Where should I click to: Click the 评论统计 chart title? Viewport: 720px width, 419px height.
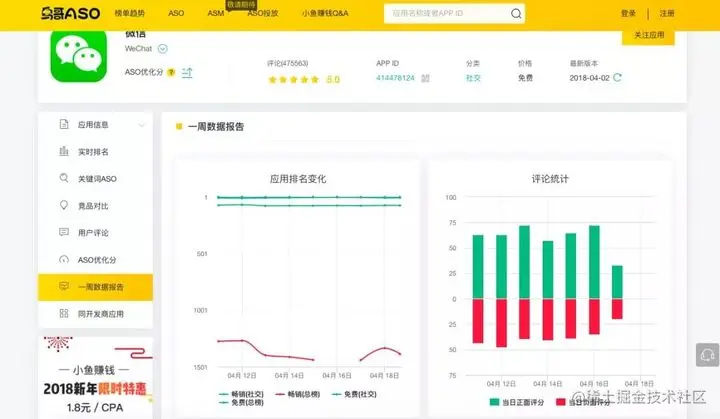click(550, 179)
